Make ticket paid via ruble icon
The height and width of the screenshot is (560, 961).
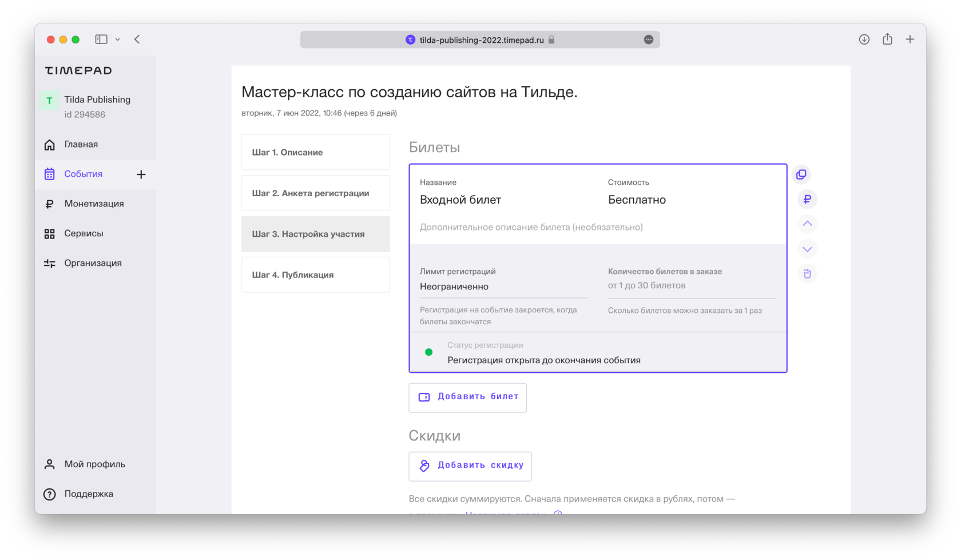[x=807, y=199]
